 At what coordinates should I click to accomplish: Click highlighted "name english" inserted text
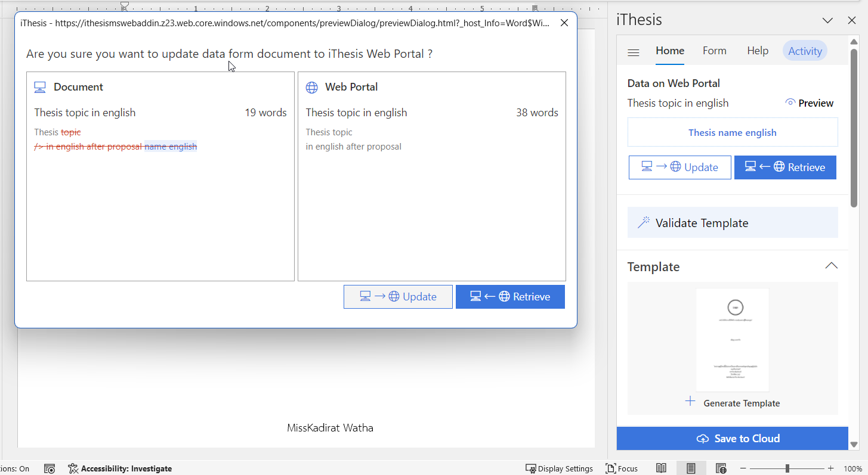[x=171, y=147]
